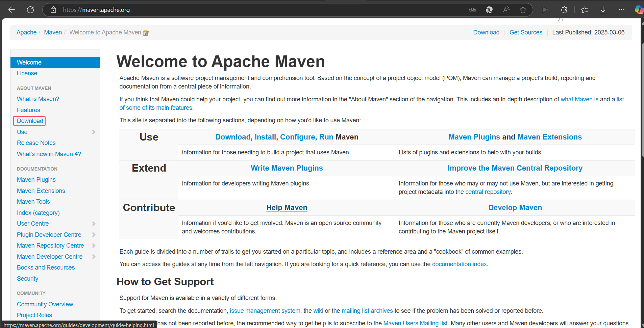Open the browser Extensions puzzle icon
Viewport: 644px width, 328px height.
[564, 10]
